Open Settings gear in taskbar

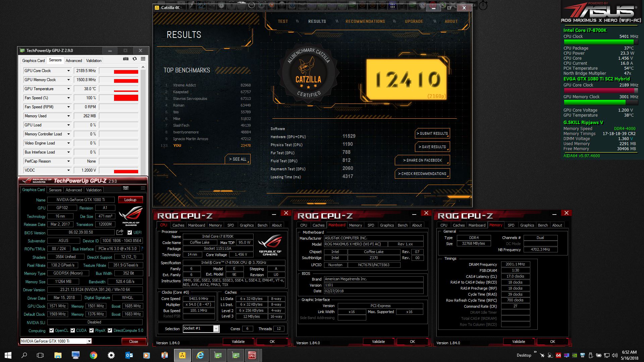pos(111,355)
